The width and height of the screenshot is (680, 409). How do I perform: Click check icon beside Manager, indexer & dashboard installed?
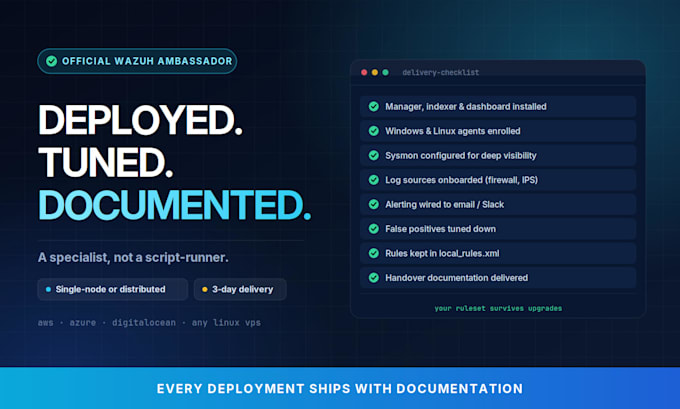[x=373, y=107]
